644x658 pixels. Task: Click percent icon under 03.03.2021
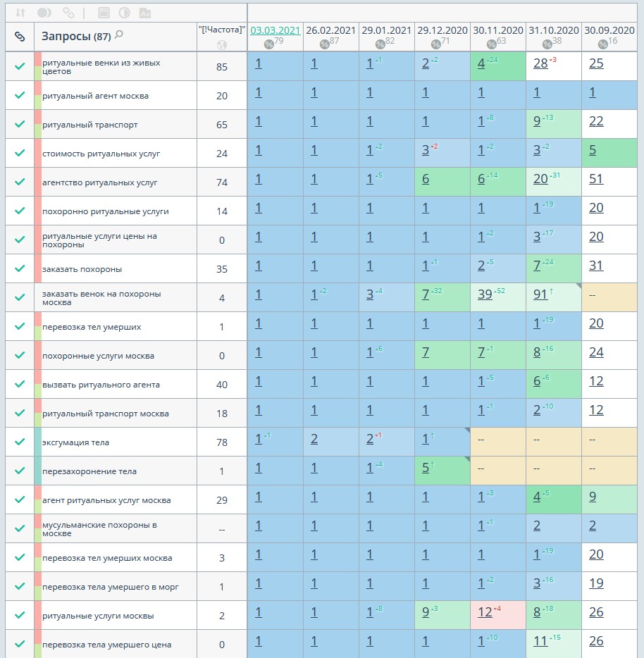[x=268, y=44]
